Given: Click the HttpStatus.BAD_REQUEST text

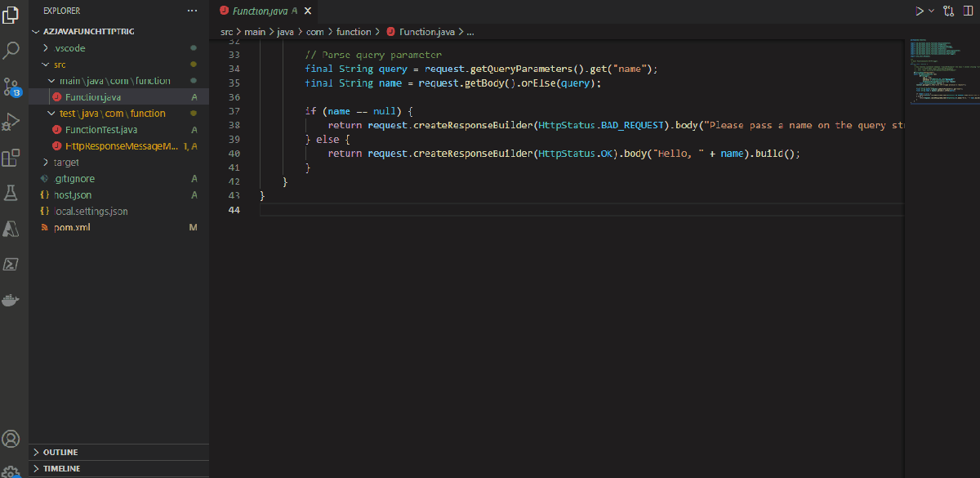Looking at the screenshot, I should (603, 125).
